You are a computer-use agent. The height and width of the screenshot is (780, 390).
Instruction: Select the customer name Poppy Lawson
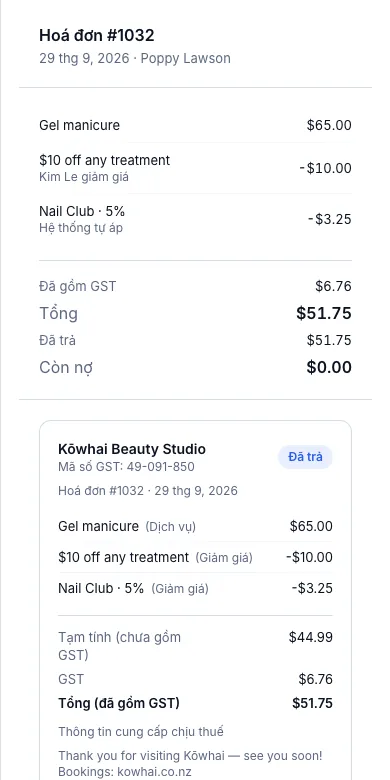186,58
